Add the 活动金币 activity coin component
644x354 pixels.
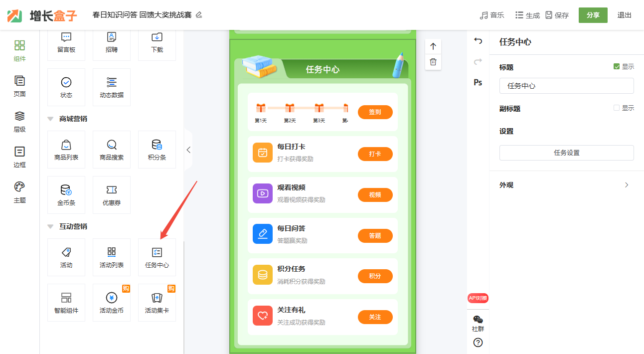click(x=112, y=303)
